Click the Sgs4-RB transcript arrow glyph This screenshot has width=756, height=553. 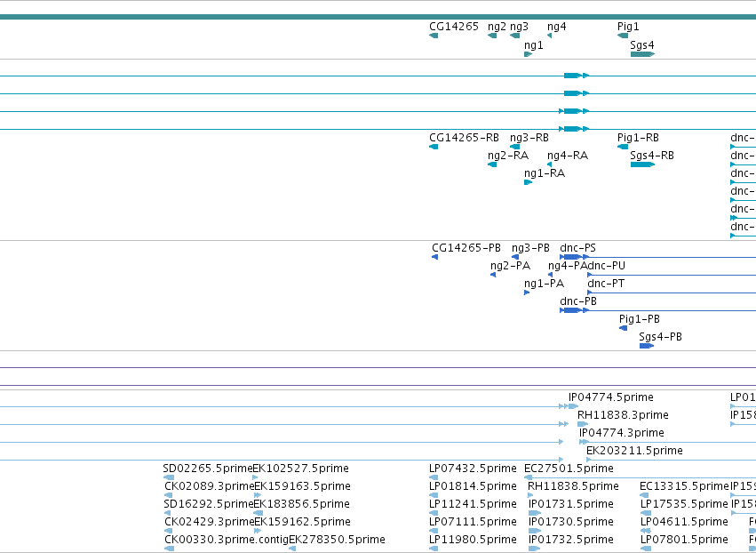point(642,164)
